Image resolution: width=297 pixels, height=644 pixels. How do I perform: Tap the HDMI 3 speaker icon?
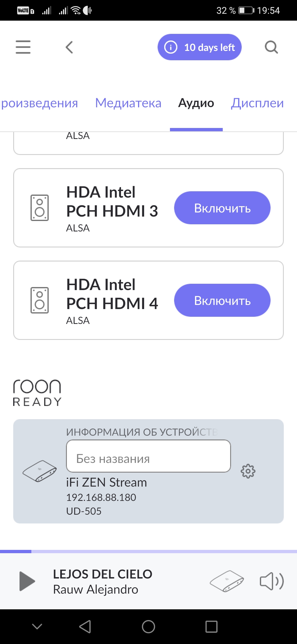point(40,208)
